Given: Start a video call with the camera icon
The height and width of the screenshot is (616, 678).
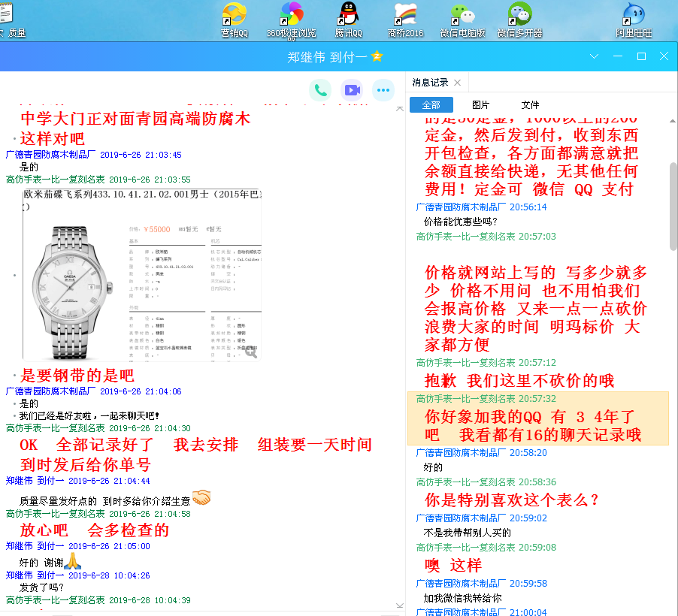Looking at the screenshot, I should click(352, 90).
